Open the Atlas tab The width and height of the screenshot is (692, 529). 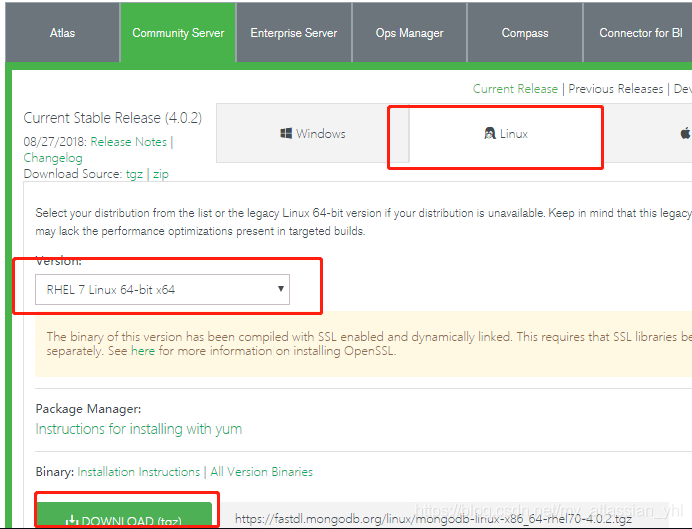[x=62, y=33]
